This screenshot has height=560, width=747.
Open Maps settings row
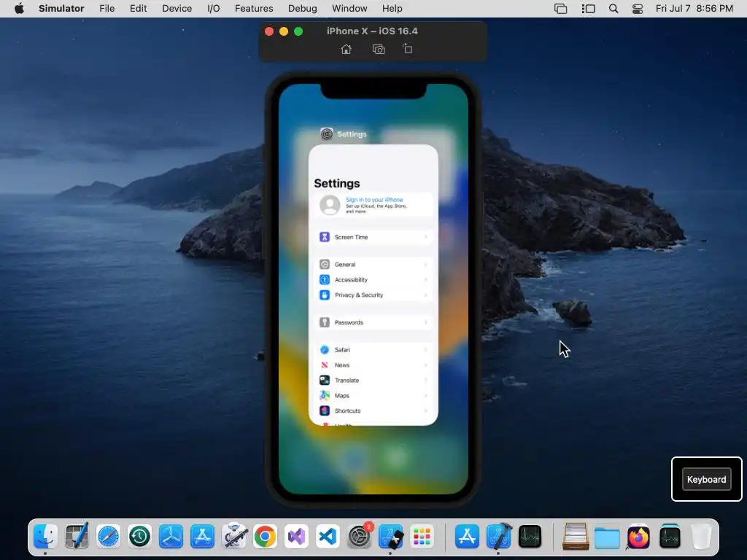(x=373, y=396)
